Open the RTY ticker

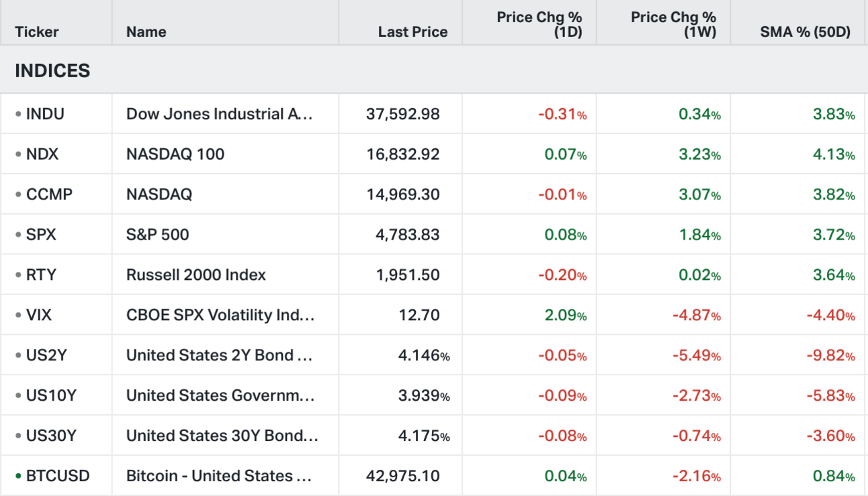pyautogui.click(x=41, y=275)
